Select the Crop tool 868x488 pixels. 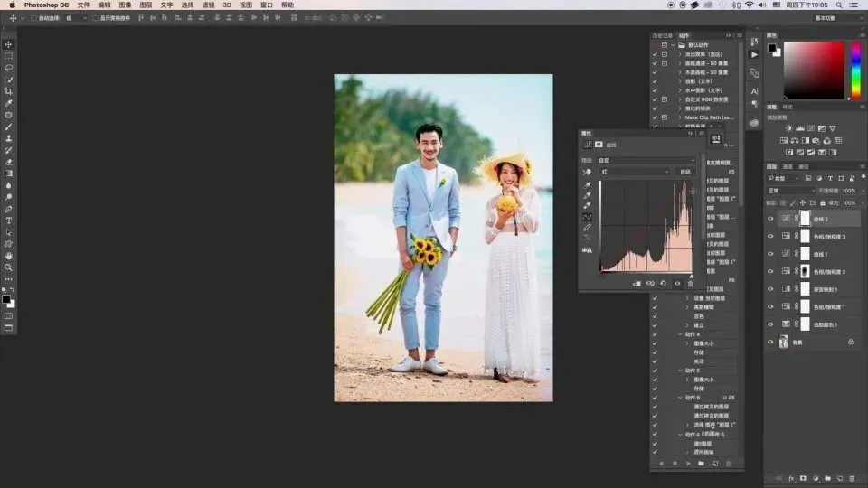click(9, 91)
